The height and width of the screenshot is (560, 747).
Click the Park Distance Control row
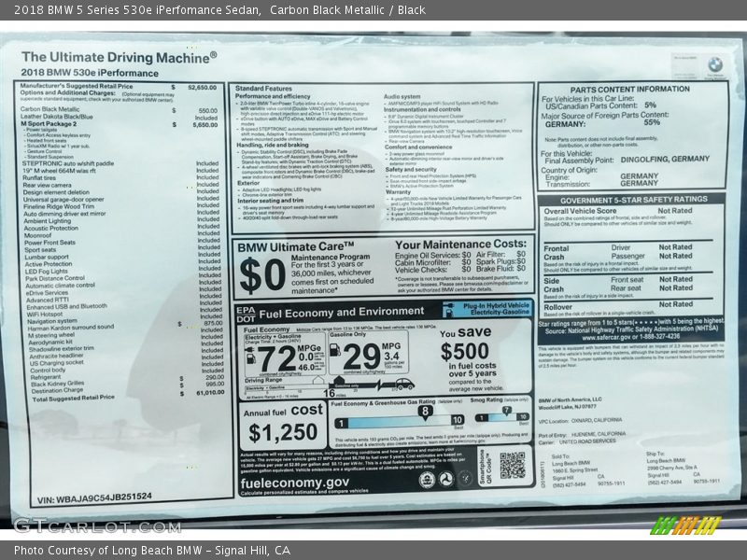pos(123,278)
